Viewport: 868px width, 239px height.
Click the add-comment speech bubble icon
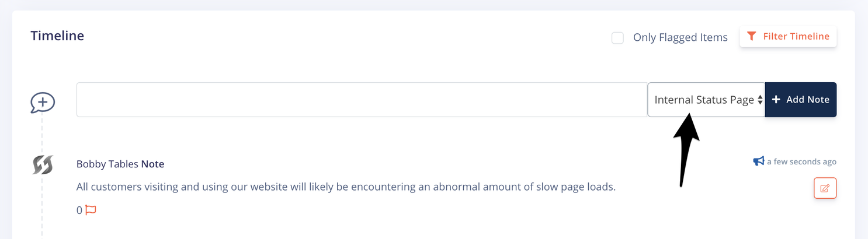[43, 103]
